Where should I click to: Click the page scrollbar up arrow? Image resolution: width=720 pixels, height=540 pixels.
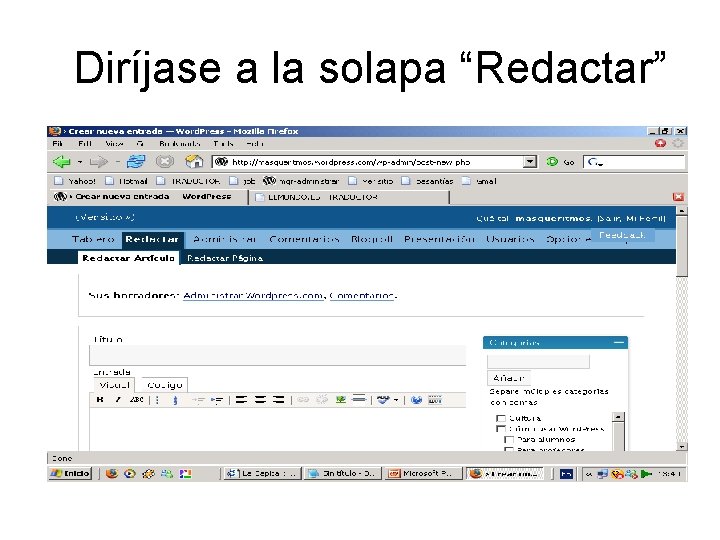[x=682, y=211]
